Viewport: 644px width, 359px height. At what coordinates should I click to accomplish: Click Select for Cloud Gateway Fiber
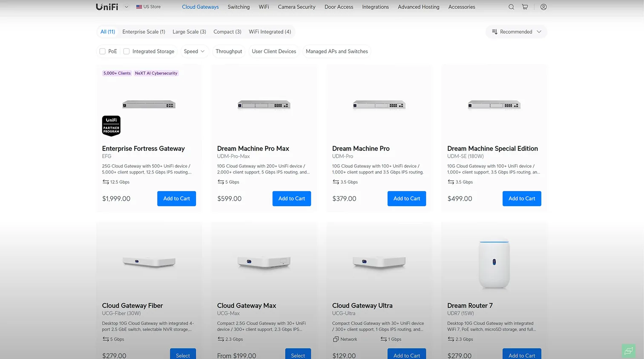click(183, 355)
